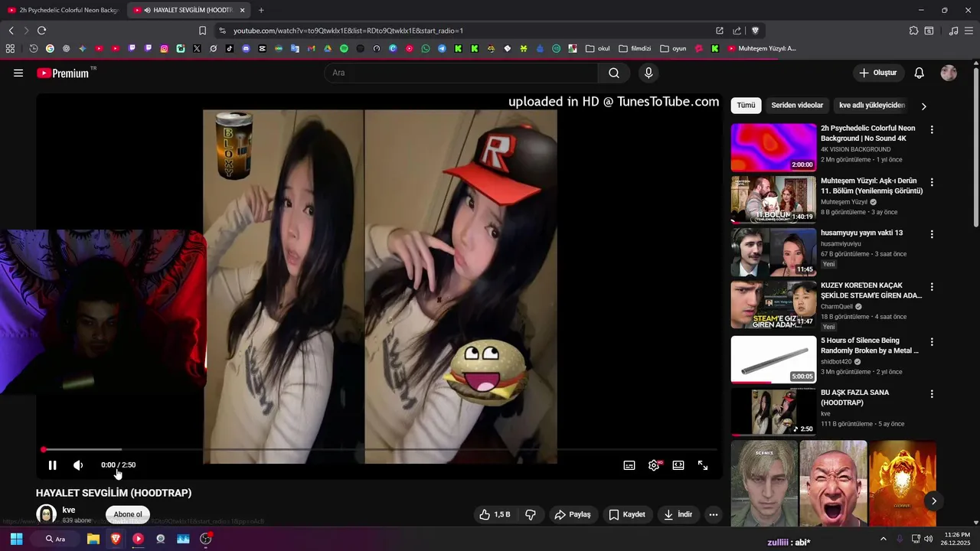
Task: Switch to the 2h Psychedelic browser tab
Action: [x=63, y=10]
